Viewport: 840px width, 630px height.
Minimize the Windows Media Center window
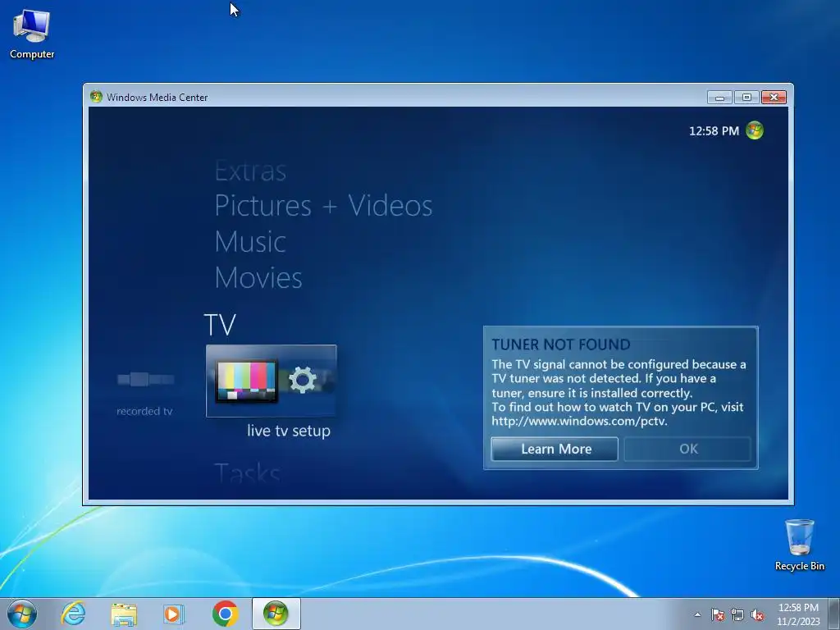click(719, 97)
